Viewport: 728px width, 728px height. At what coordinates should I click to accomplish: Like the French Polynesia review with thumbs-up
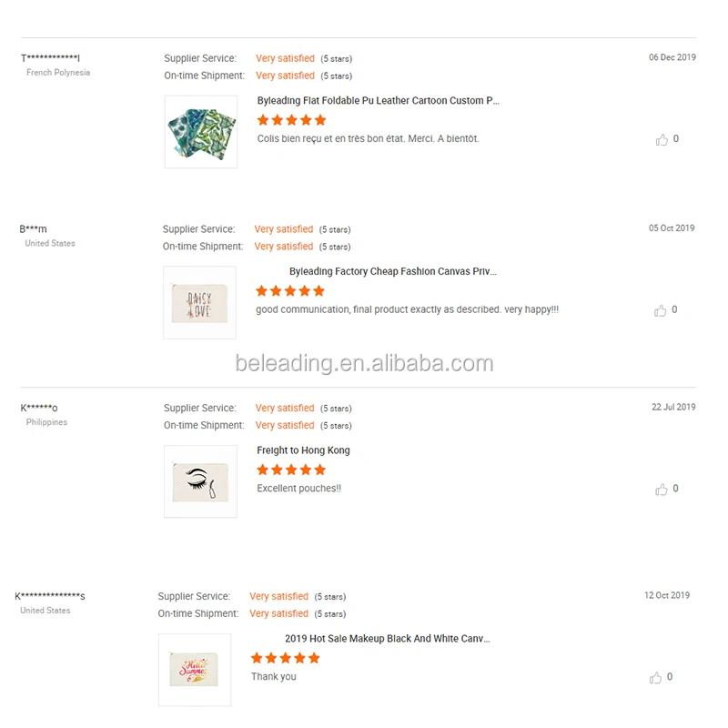[662, 140]
